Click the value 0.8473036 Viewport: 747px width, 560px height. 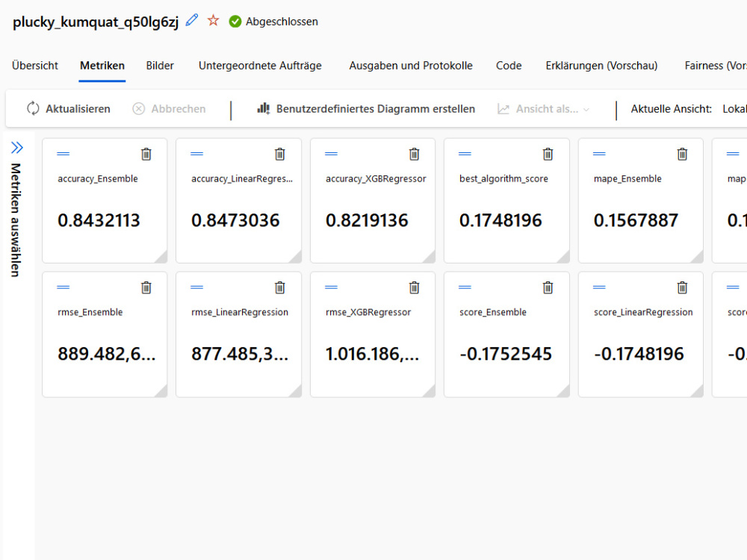pos(235,220)
